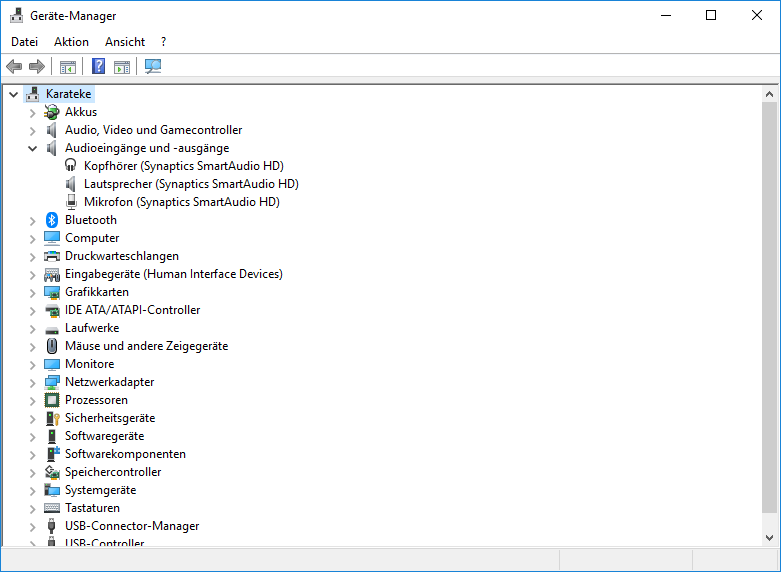
Task: Expand the Bluetooth category
Action: coord(32,221)
